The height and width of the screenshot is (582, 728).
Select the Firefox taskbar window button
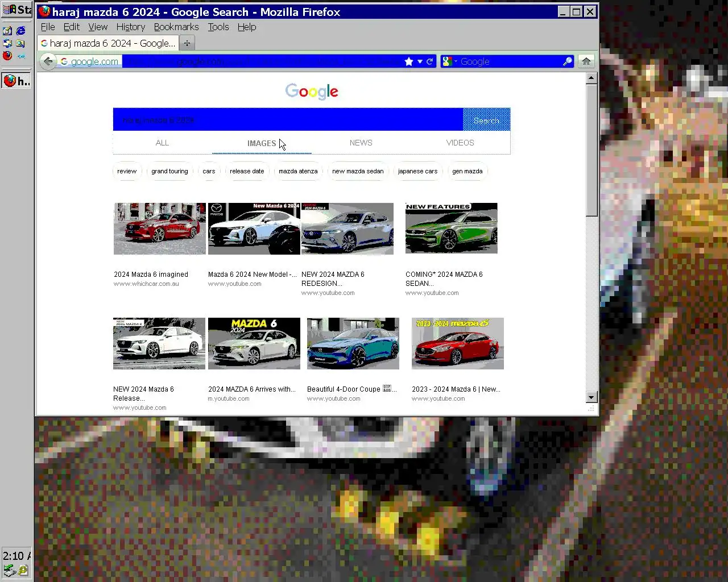click(16, 81)
